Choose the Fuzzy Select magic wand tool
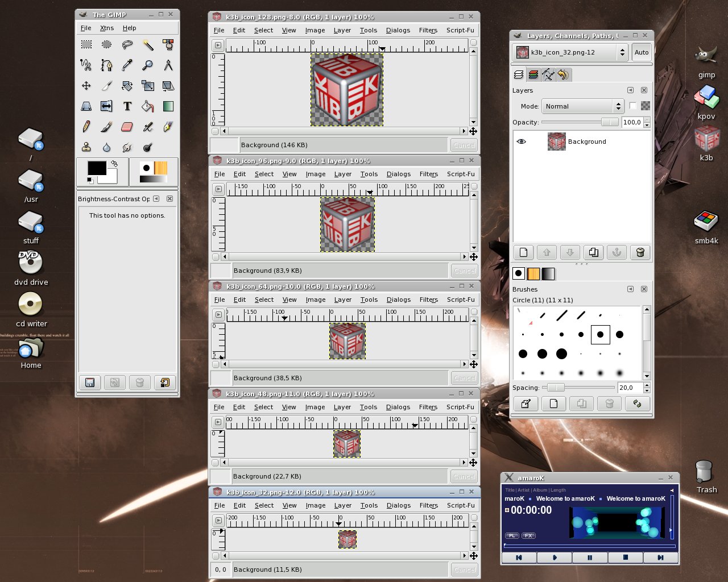728x582 pixels. pyautogui.click(x=148, y=44)
